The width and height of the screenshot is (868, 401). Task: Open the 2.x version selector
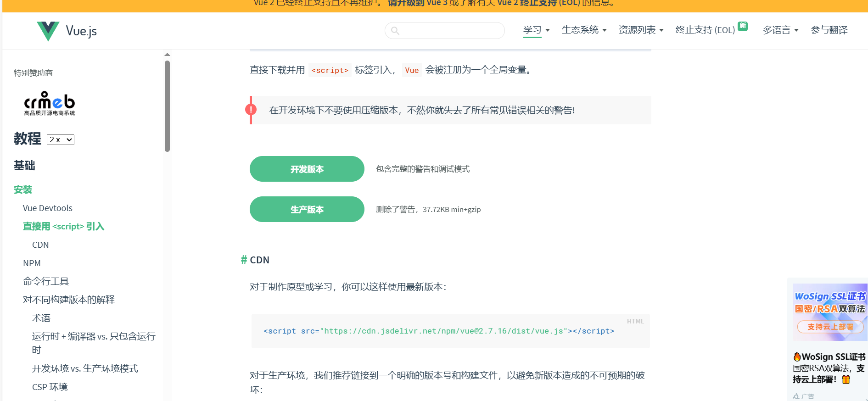[x=61, y=139]
